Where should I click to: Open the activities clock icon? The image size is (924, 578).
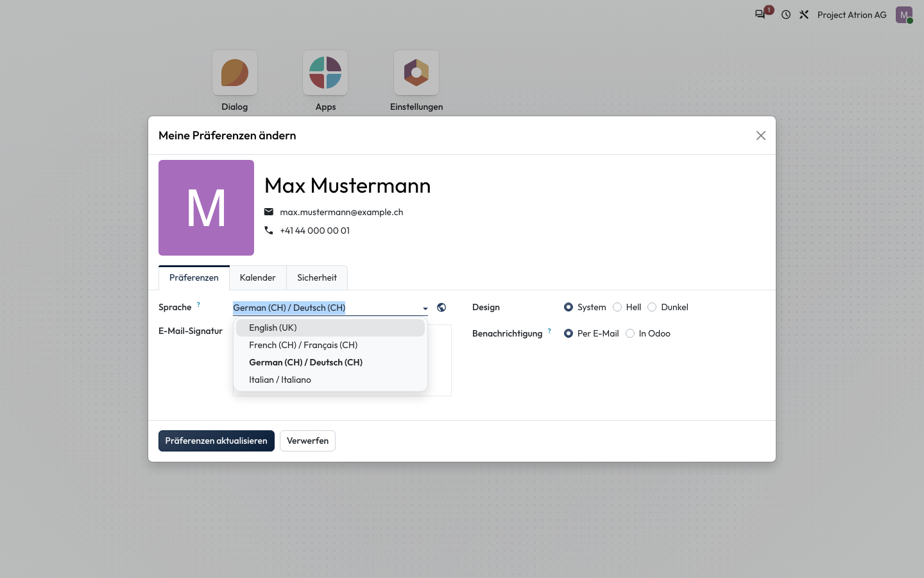[786, 14]
